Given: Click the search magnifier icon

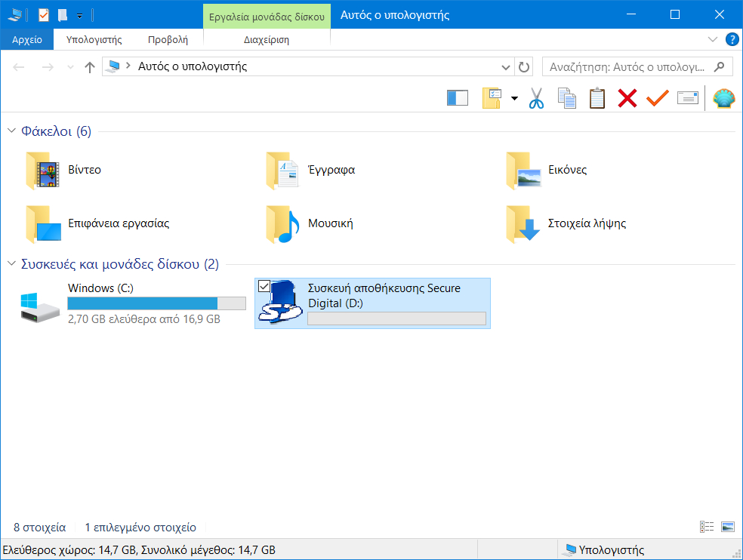Looking at the screenshot, I should coord(720,67).
